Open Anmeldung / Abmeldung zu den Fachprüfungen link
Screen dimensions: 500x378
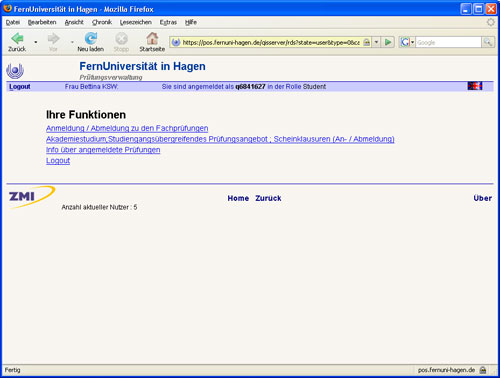pos(127,128)
